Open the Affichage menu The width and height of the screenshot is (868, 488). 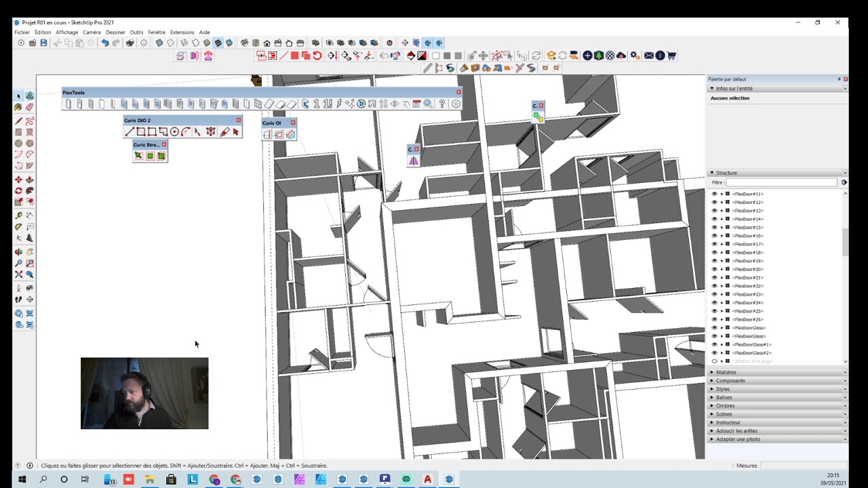(x=66, y=32)
